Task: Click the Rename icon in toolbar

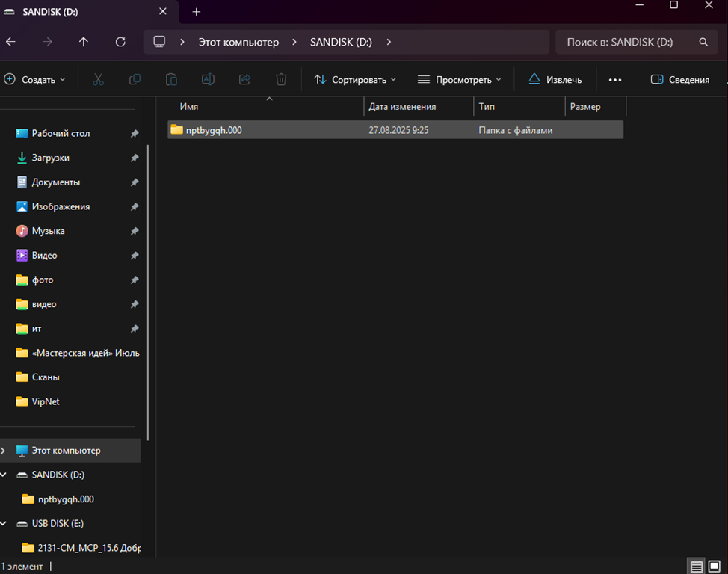Action: [208, 79]
